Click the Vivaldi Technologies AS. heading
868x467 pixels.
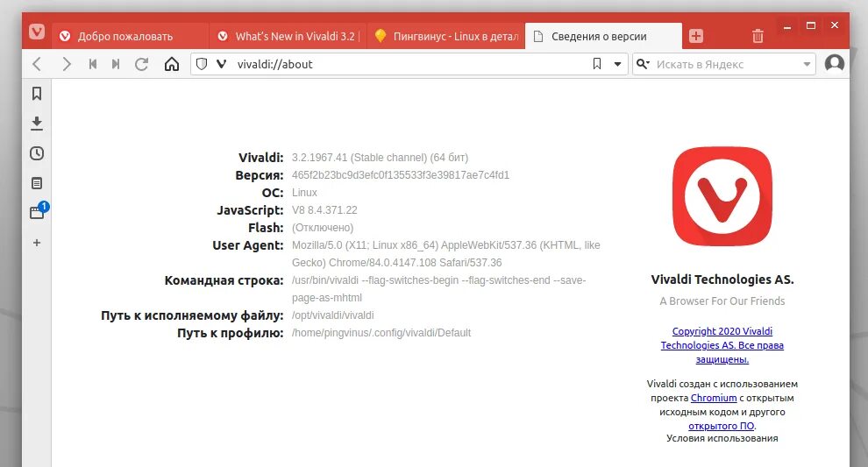[x=722, y=279]
